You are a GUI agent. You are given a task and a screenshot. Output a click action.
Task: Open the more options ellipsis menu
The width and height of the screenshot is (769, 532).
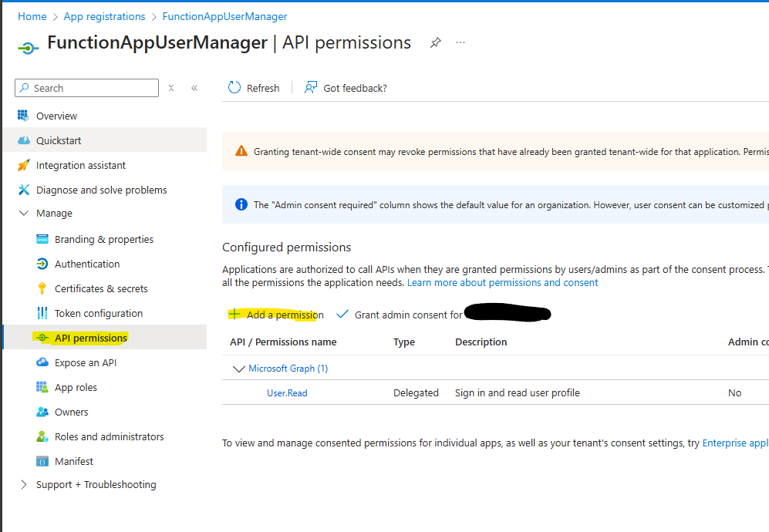pos(460,42)
